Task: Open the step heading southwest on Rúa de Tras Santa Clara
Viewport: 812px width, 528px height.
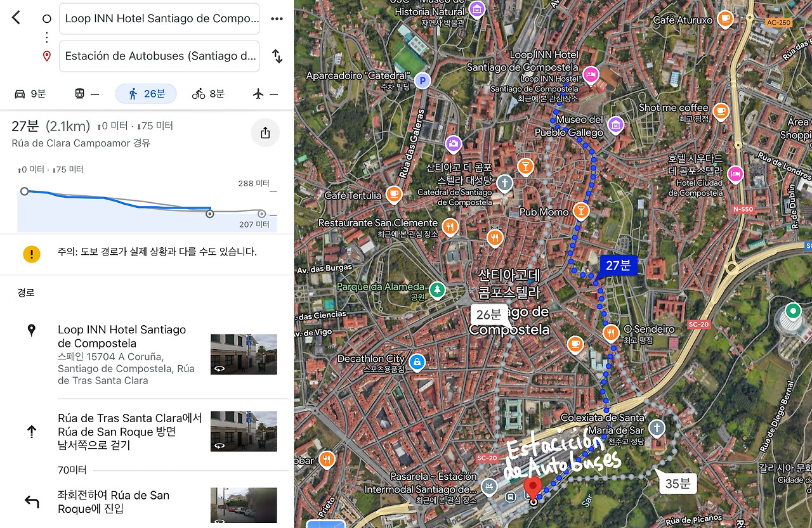Action: click(147, 432)
